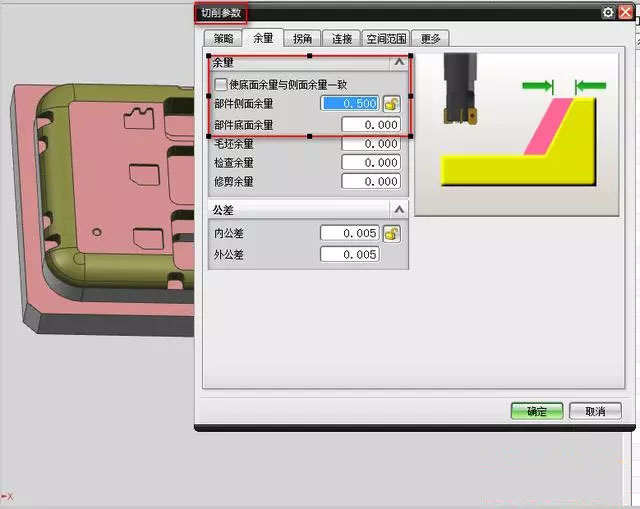Collapse the 公差 section
The image size is (640, 509).
[x=399, y=209]
